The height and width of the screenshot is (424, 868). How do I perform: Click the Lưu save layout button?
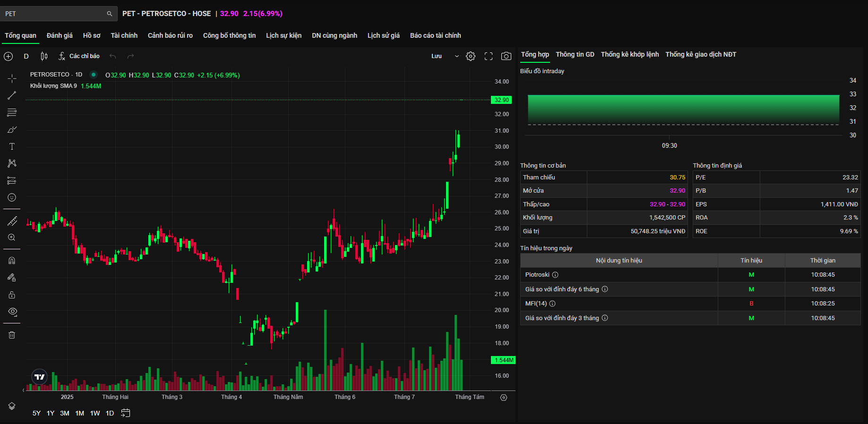[437, 56]
